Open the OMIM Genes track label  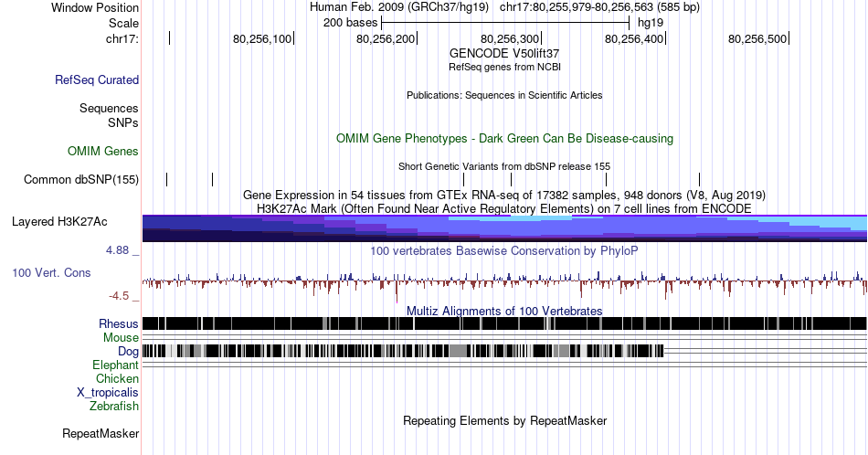(103, 151)
